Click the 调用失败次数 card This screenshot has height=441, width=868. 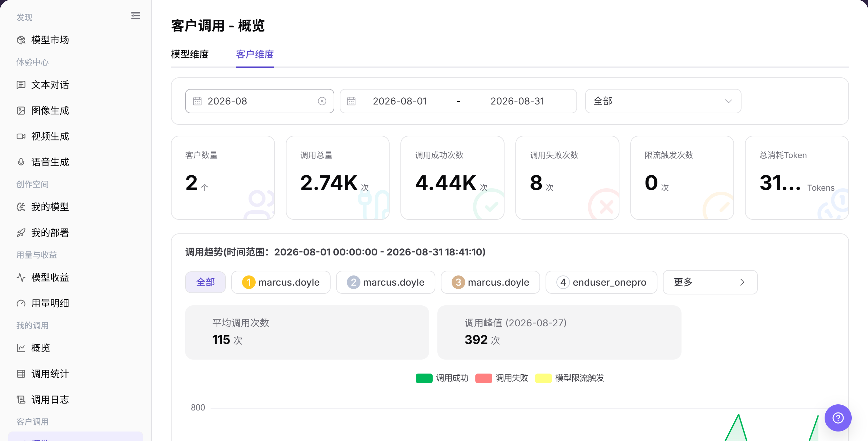(x=567, y=178)
